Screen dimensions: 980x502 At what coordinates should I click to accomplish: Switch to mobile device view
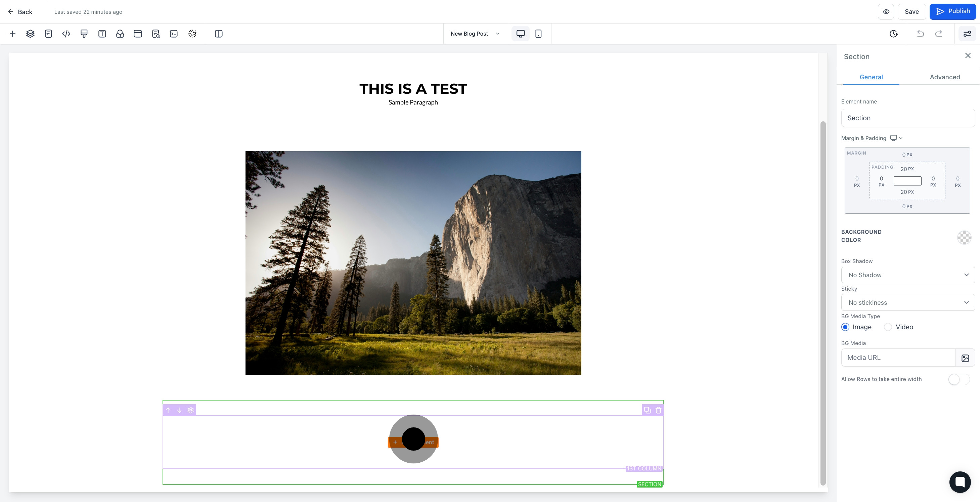coord(538,34)
